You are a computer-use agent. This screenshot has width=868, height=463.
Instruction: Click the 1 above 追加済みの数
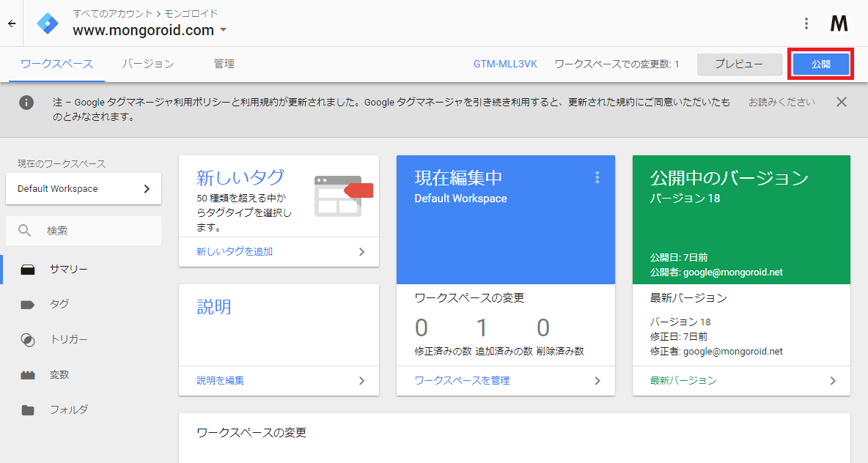pos(482,328)
